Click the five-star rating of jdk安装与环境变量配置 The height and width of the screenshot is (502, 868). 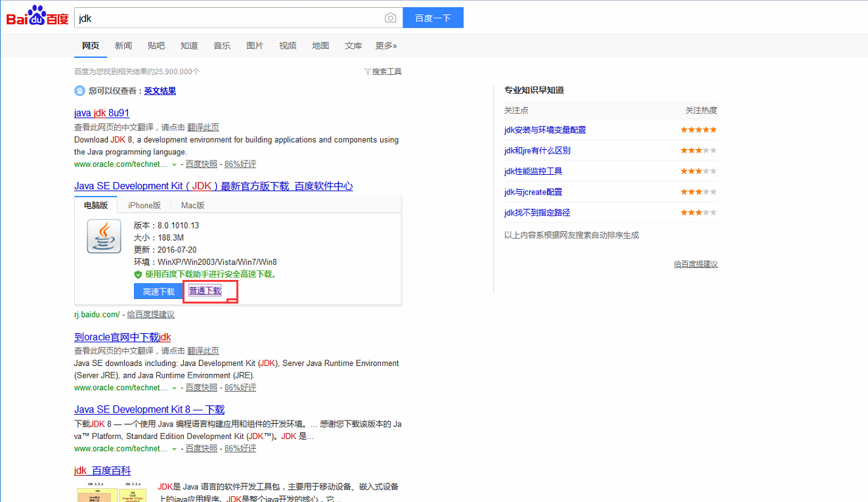(699, 130)
